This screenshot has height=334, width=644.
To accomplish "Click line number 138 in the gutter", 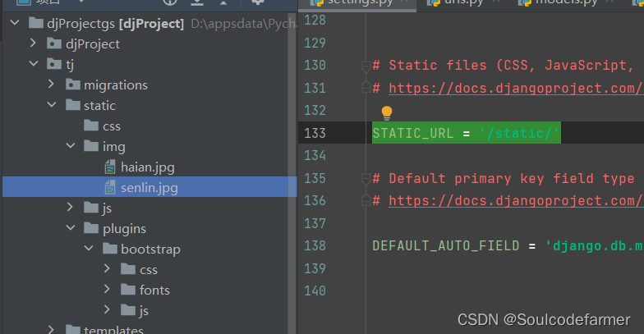I will point(315,246).
